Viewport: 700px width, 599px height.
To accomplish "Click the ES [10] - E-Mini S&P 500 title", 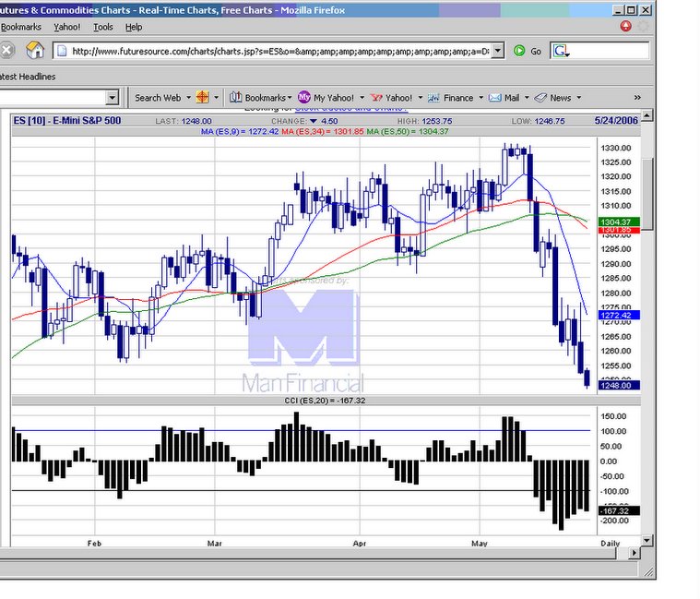I will [67, 121].
